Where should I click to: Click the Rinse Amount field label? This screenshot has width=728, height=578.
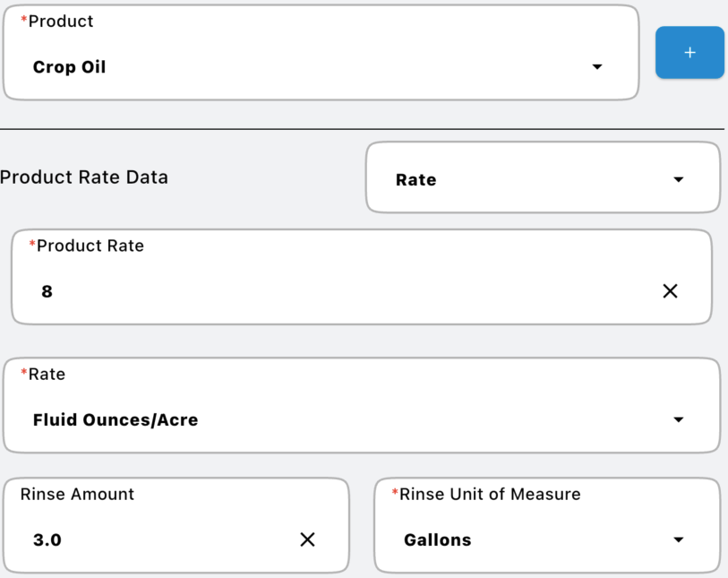point(77,495)
